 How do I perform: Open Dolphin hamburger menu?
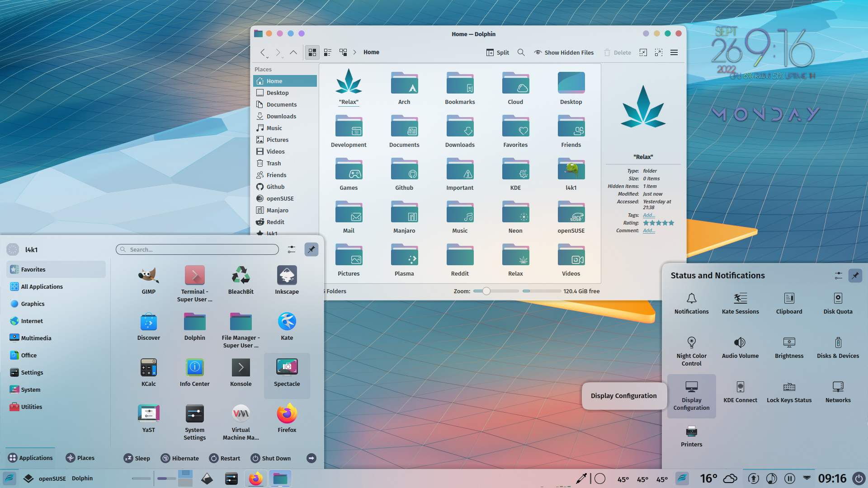point(674,52)
